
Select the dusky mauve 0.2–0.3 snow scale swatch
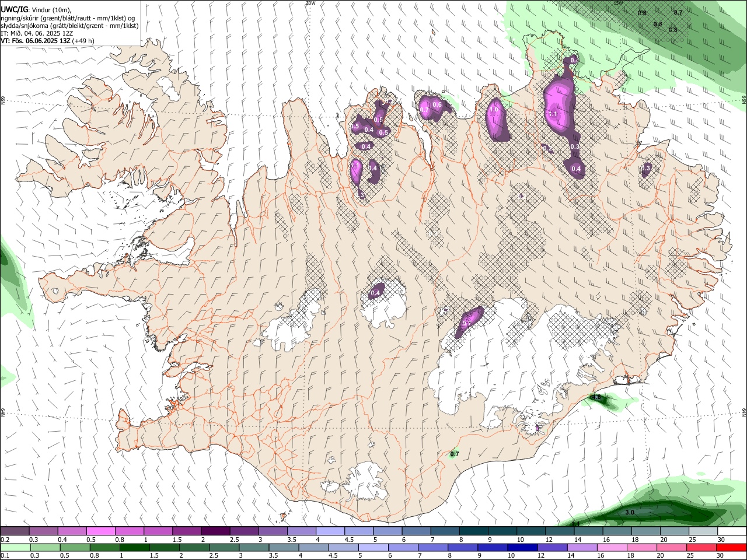pos(15,531)
